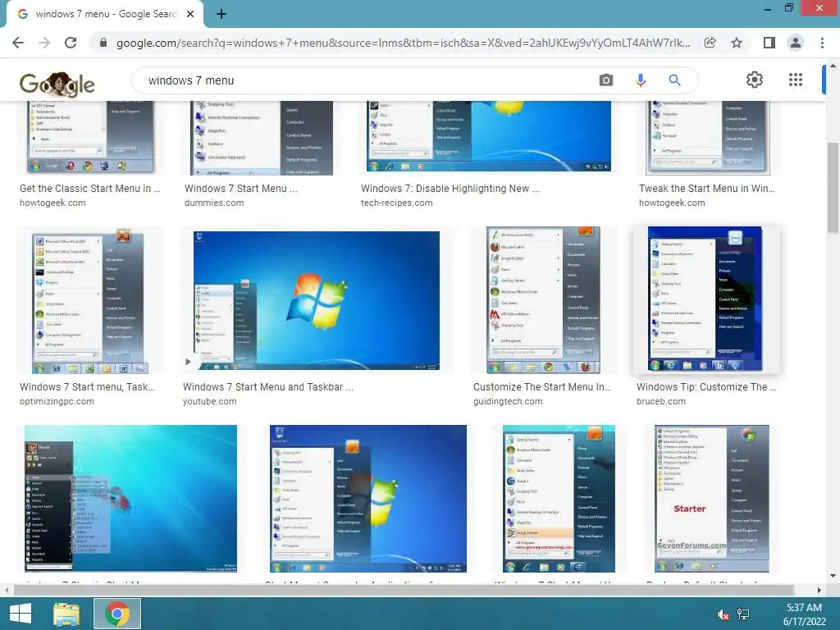The height and width of the screenshot is (630, 840).
Task: Start voice search with microphone
Action: click(640, 80)
